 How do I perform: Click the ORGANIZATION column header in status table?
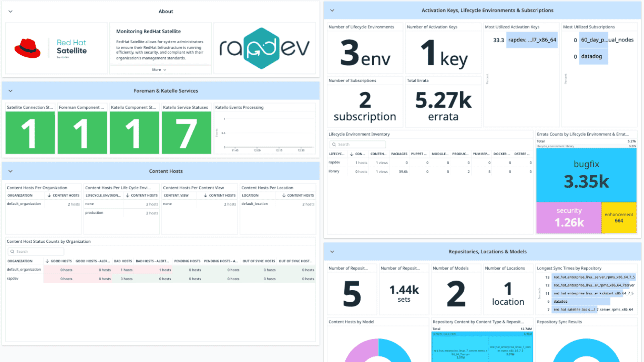tap(20, 261)
